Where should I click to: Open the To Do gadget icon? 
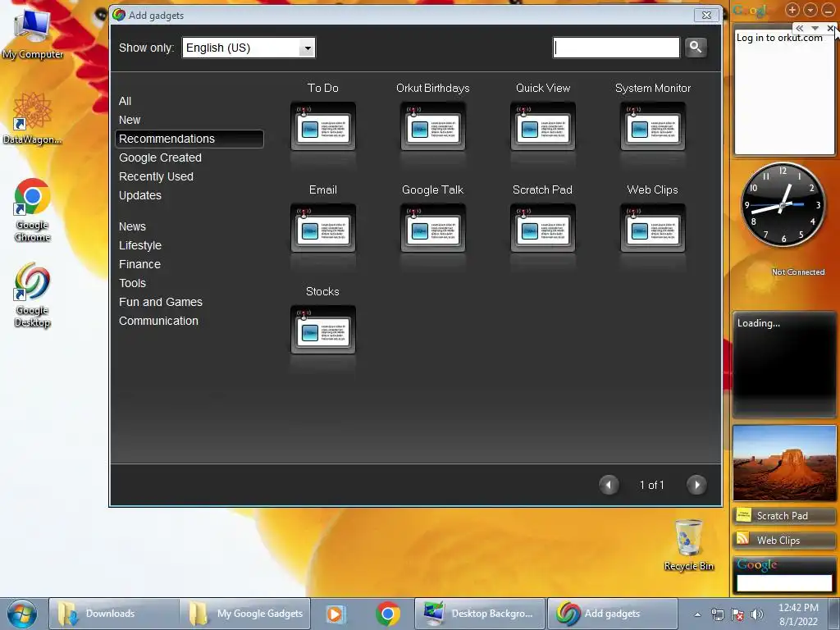point(323,126)
